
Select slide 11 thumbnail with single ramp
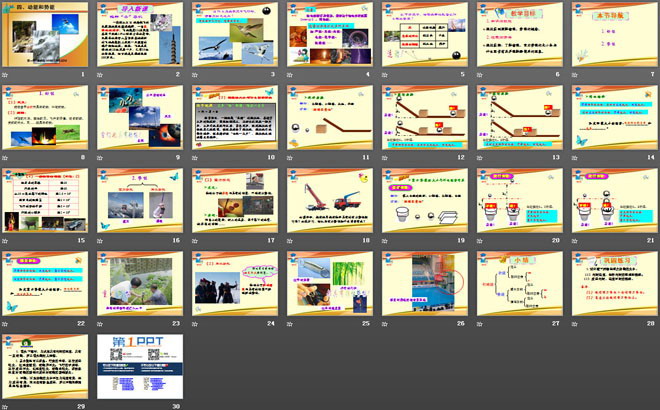pos(330,117)
